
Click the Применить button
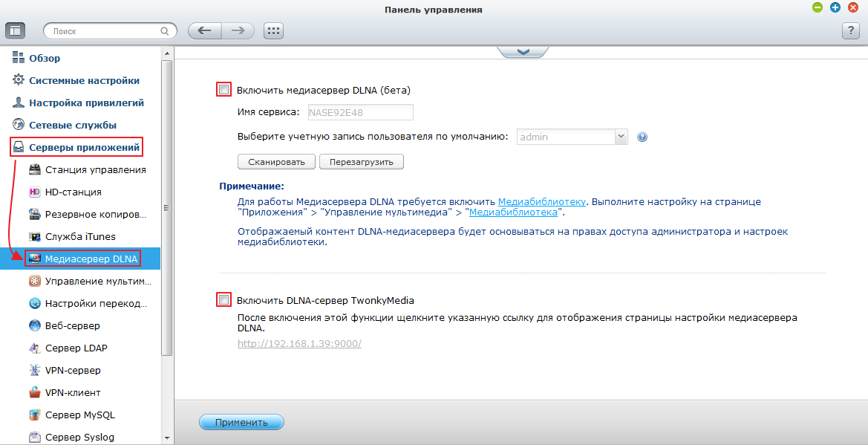pyautogui.click(x=241, y=422)
